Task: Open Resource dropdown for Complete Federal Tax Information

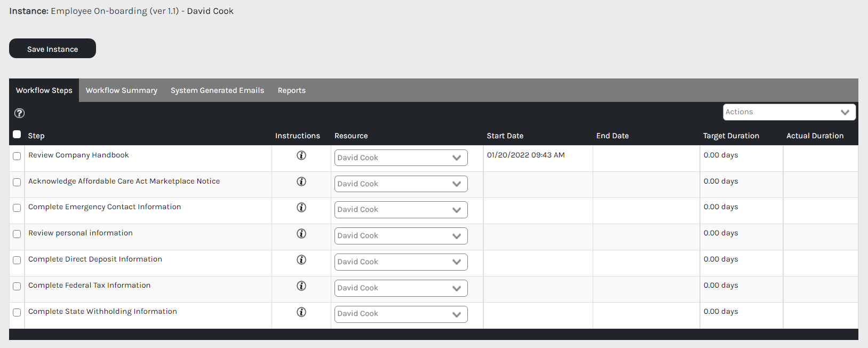Action: [x=401, y=288]
